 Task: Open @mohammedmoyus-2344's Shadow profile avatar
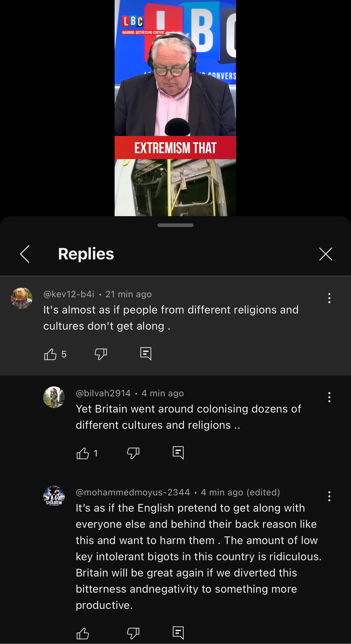tap(54, 496)
